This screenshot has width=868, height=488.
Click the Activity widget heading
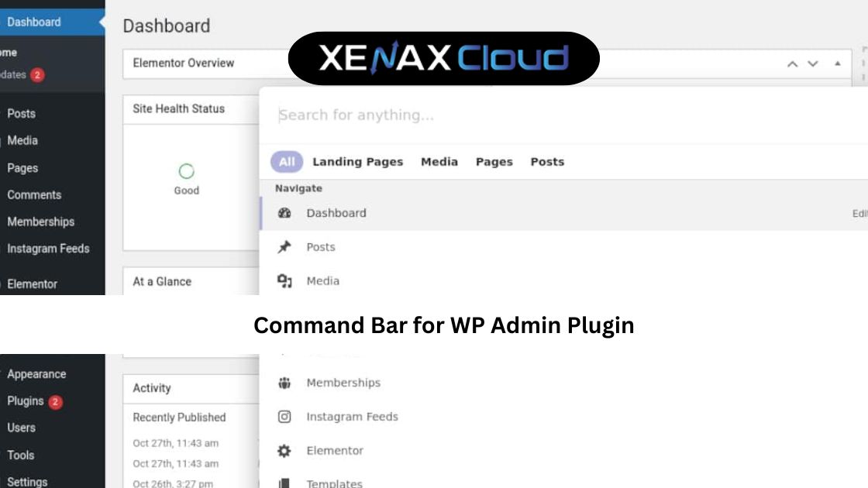pos(152,388)
